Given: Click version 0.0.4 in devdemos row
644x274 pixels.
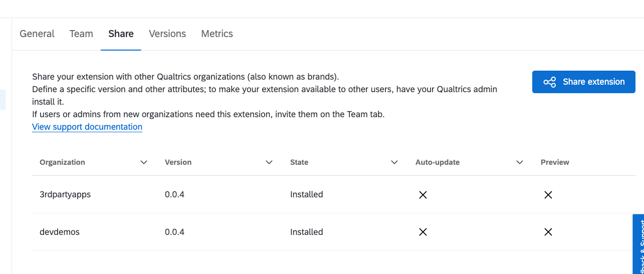Looking at the screenshot, I should coord(174,232).
